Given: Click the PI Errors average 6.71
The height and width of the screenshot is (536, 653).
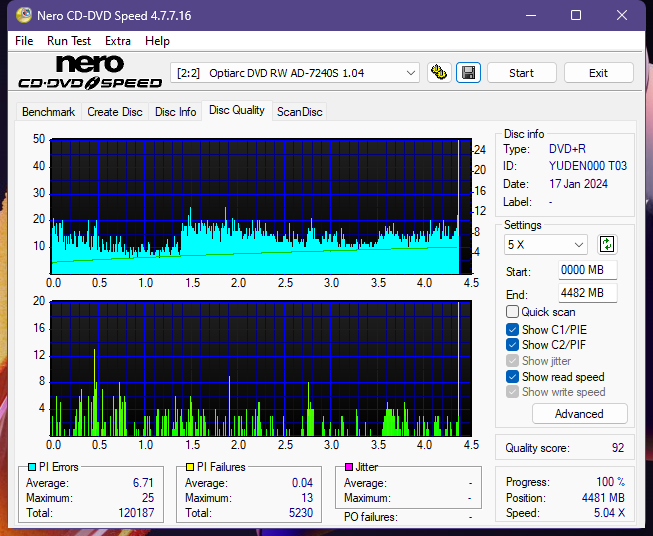Looking at the screenshot, I should coord(143,483).
